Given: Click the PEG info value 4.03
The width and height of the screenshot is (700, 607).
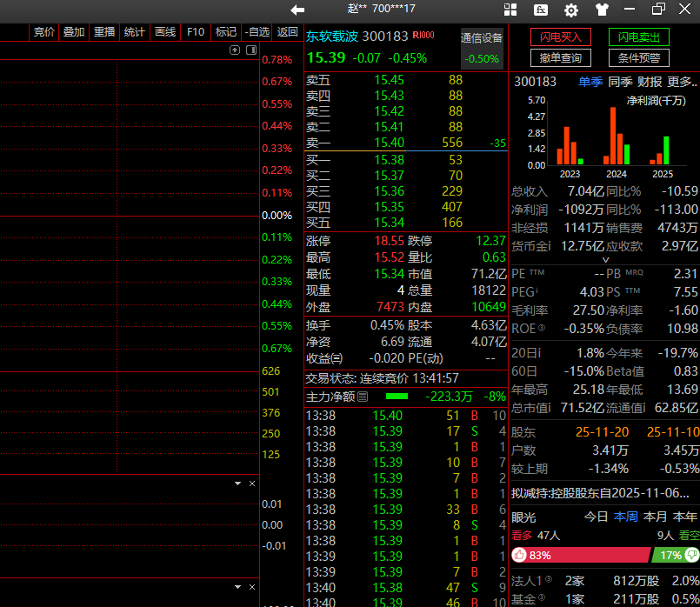Looking at the screenshot, I should point(591,292).
